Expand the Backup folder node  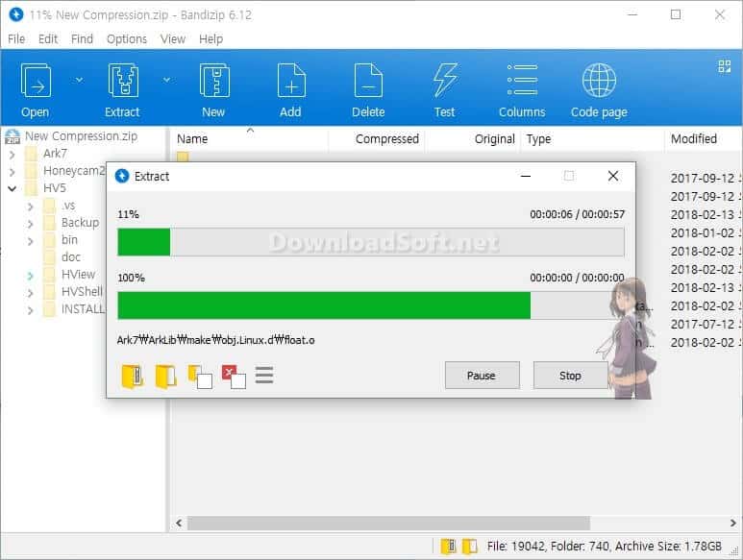(x=31, y=224)
